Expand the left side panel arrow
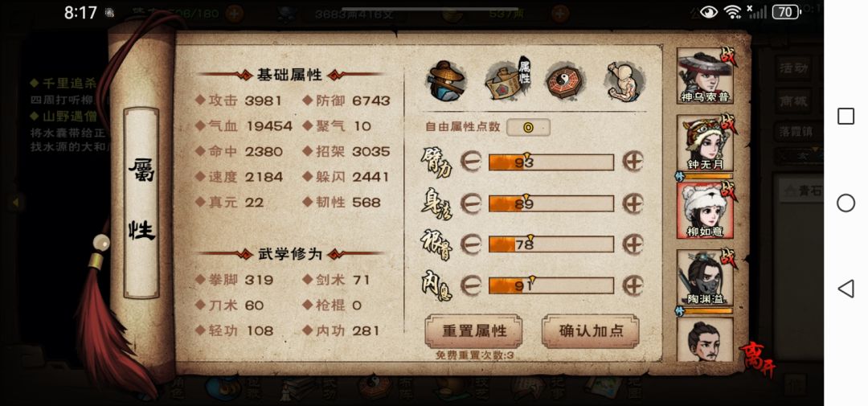Viewport: 868px width, 406px height. click(15, 203)
